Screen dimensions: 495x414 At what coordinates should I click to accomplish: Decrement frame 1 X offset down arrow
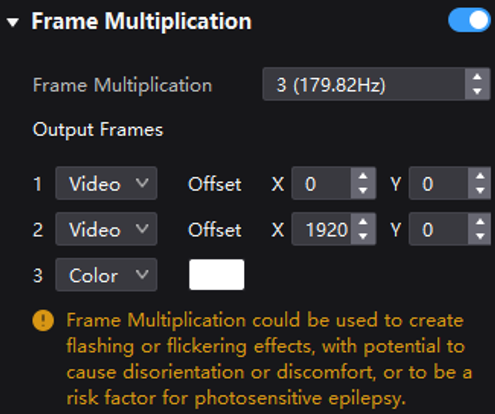click(x=363, y=191)
